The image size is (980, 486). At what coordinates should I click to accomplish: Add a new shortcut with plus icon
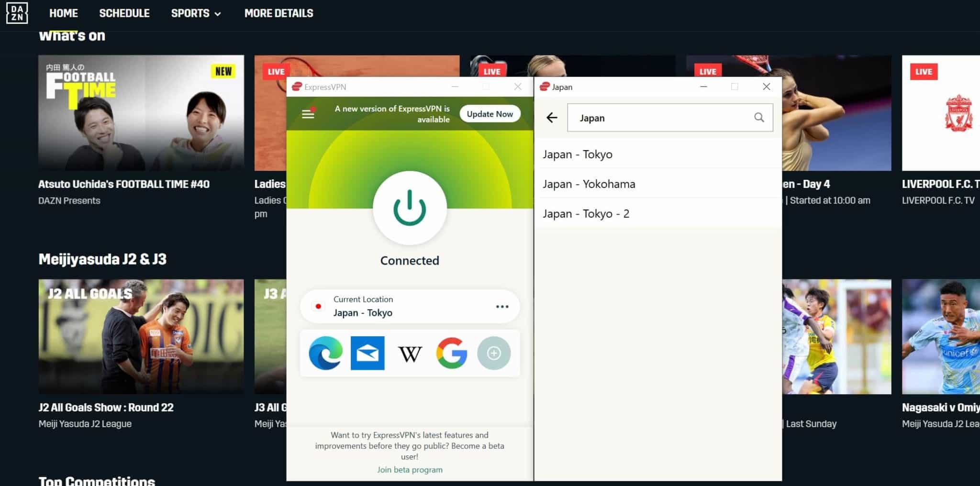(494, 353)
